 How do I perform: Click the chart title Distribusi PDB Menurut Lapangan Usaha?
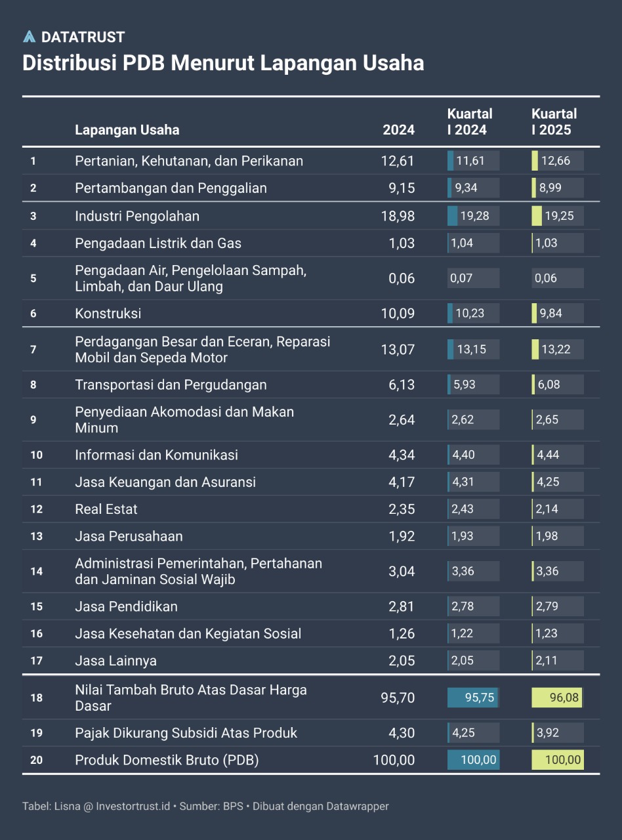[x=223, y=63]
